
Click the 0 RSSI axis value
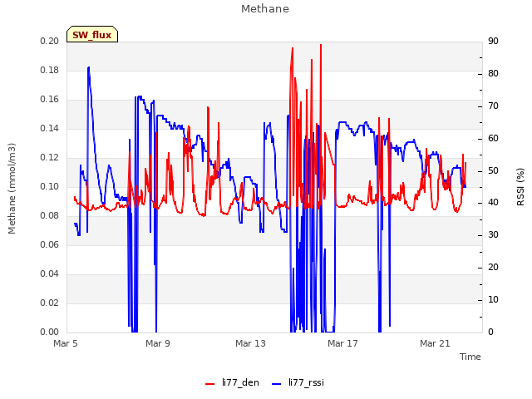490,332
